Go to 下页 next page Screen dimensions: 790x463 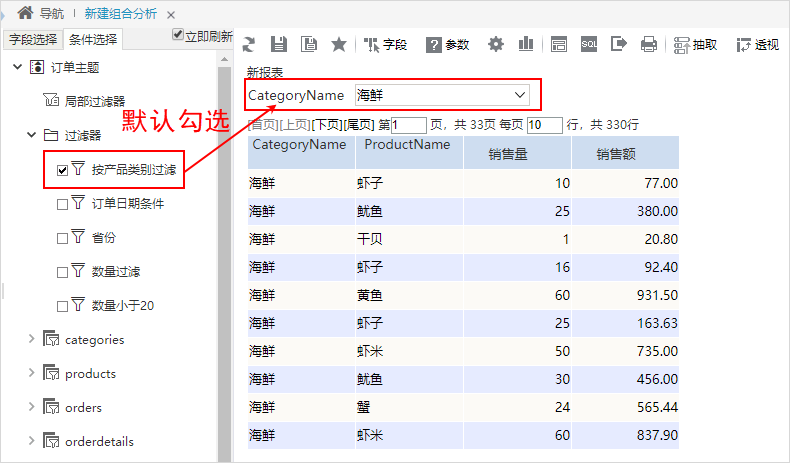tap(326, 124)
